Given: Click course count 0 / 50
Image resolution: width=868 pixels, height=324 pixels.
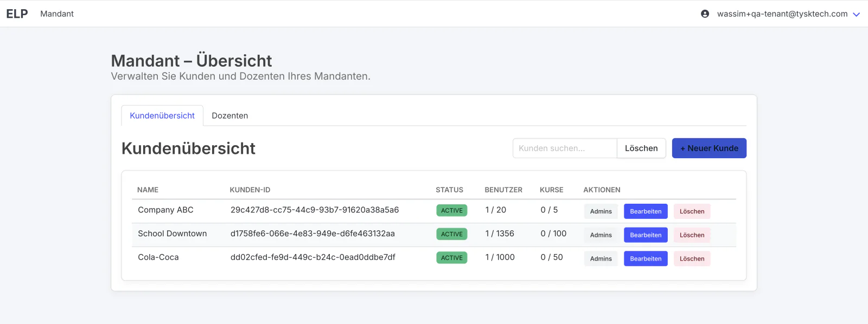Looking at the screenshot, I should (x=552, y=257).
